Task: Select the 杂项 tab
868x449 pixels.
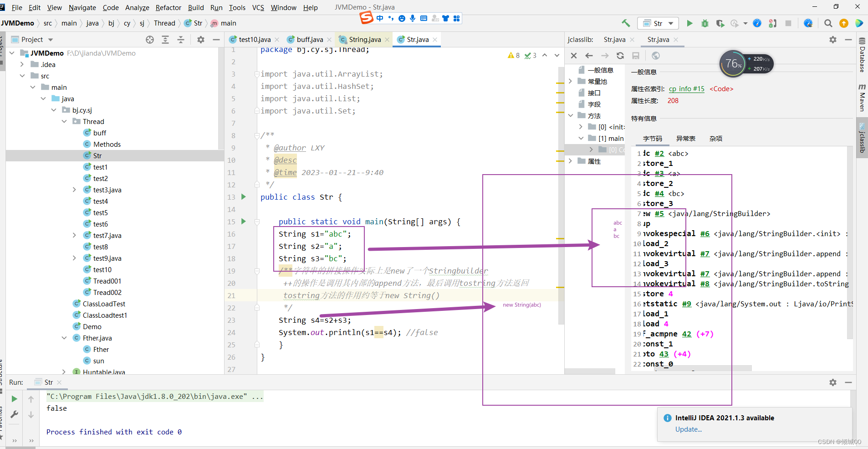Action: point(715,139)
